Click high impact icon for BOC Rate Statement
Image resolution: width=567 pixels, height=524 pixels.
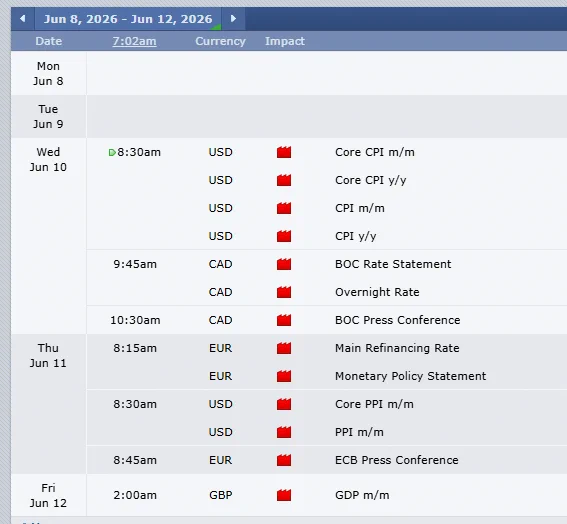coord(284,264)
